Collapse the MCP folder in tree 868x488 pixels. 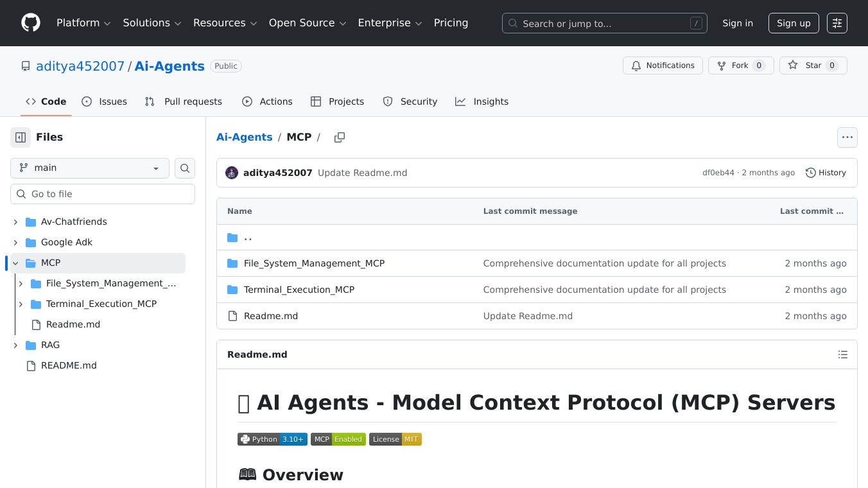click(15, 263)
